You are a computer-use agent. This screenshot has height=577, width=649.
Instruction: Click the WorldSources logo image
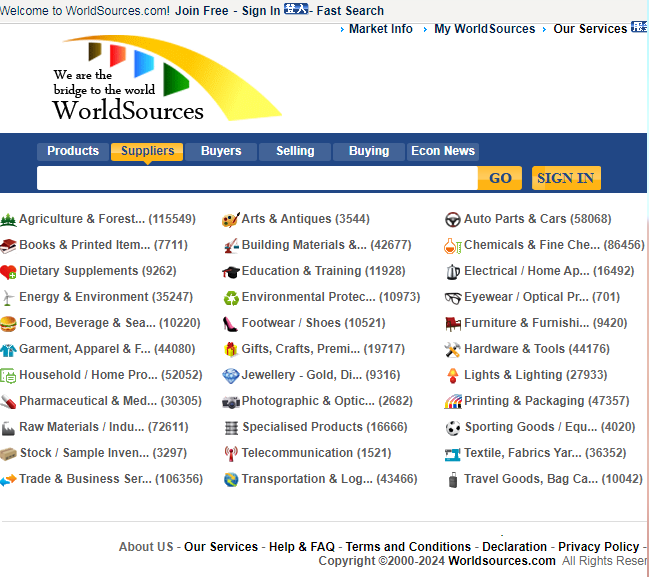click(x=168, y=79)
